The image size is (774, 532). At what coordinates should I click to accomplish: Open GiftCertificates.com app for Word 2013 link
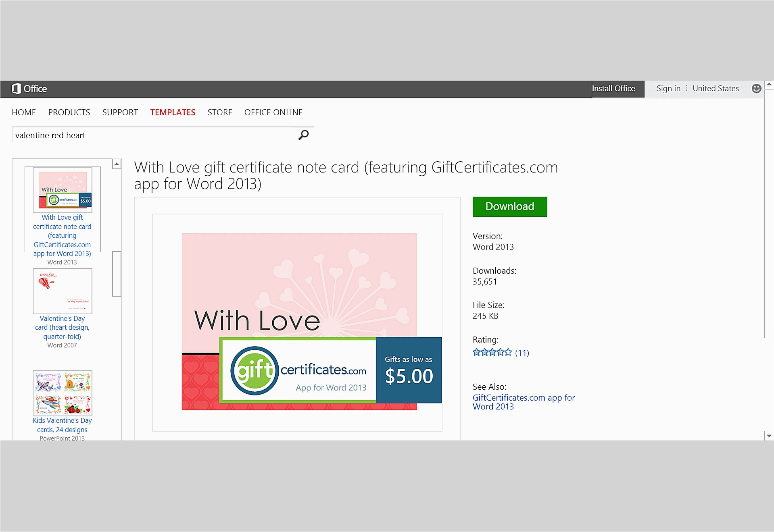pyautogui.click(x=524, y=402)
